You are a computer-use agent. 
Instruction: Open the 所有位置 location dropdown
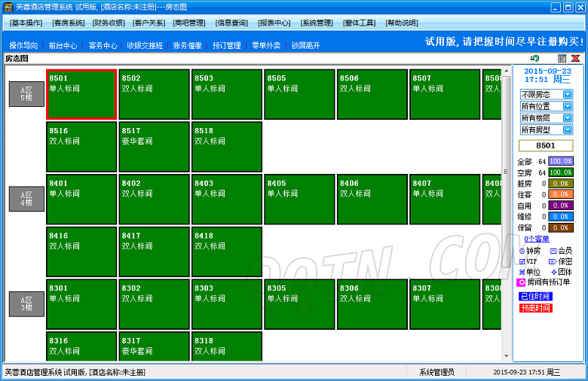[x=568, y=106]
